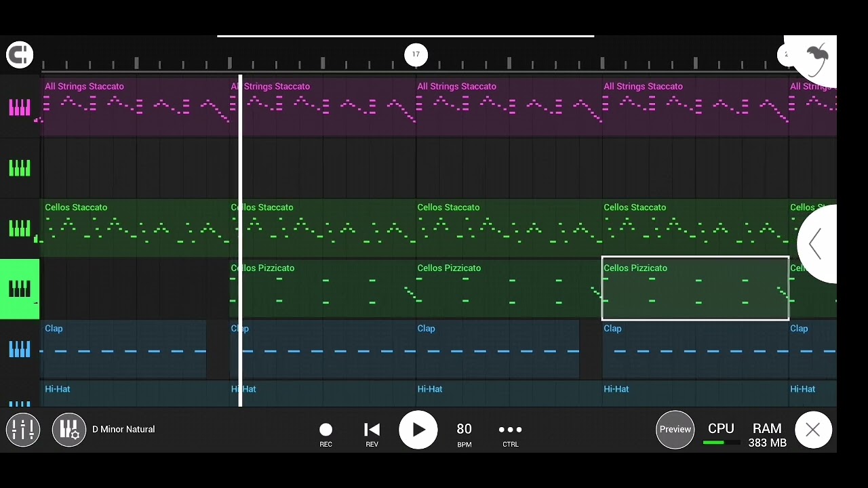
Task: Select the fourth Hi-Hat clip
Action: pos(695,393)
